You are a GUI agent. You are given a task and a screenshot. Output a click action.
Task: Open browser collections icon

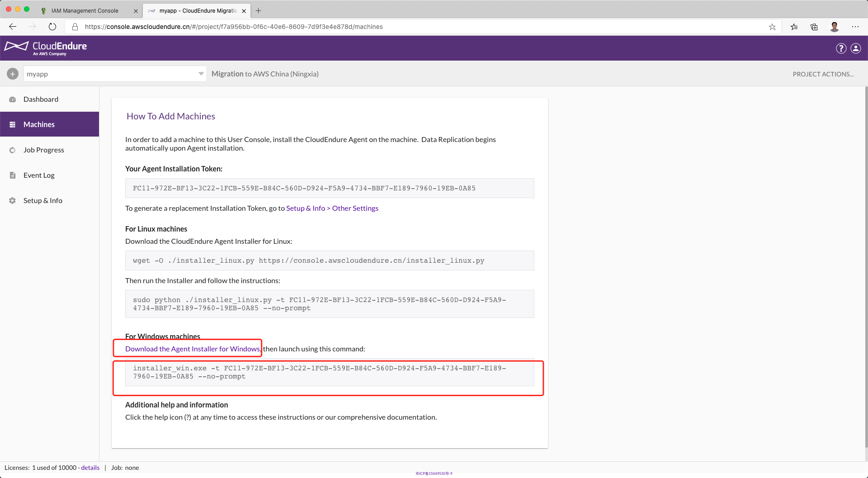pyautogui.click(x=814, y=27)
